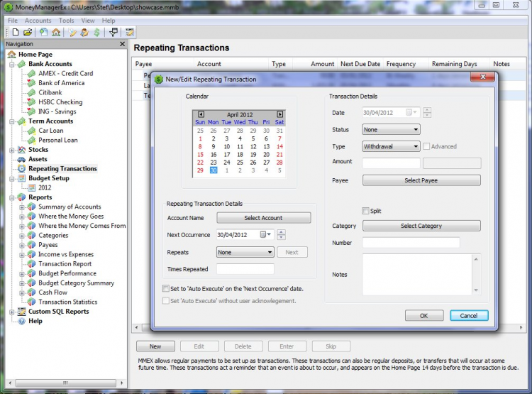532x394 pixels.
Task: Check the Split checkbox
Action: click(x=366, y=211)
